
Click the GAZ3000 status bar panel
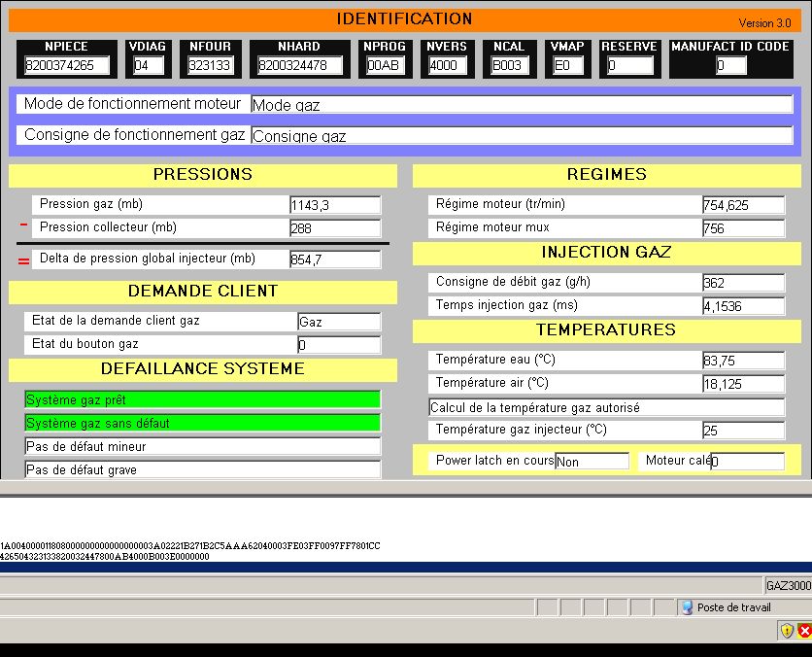(x=787, y=585)
